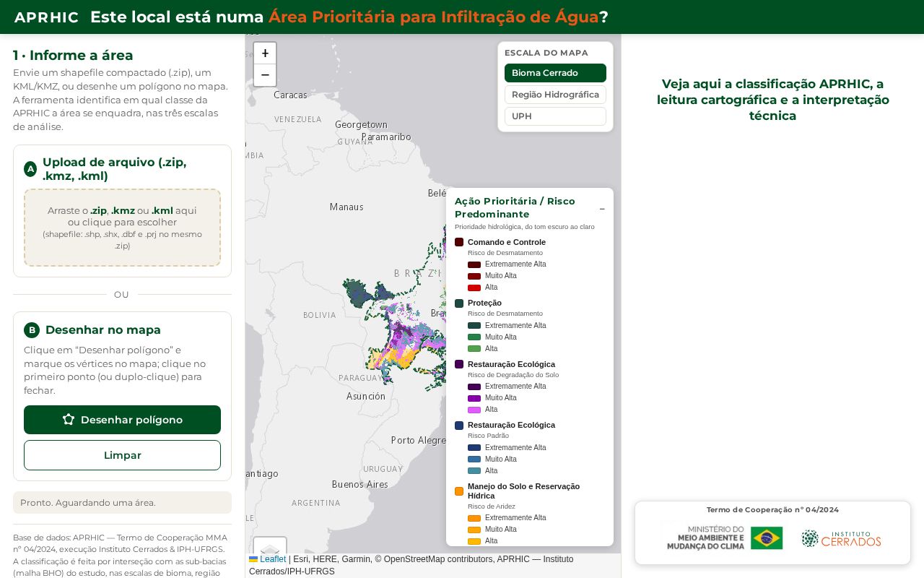924x578 pixels.
Task: Click the APRHIC header title
Action: [47, 17]
